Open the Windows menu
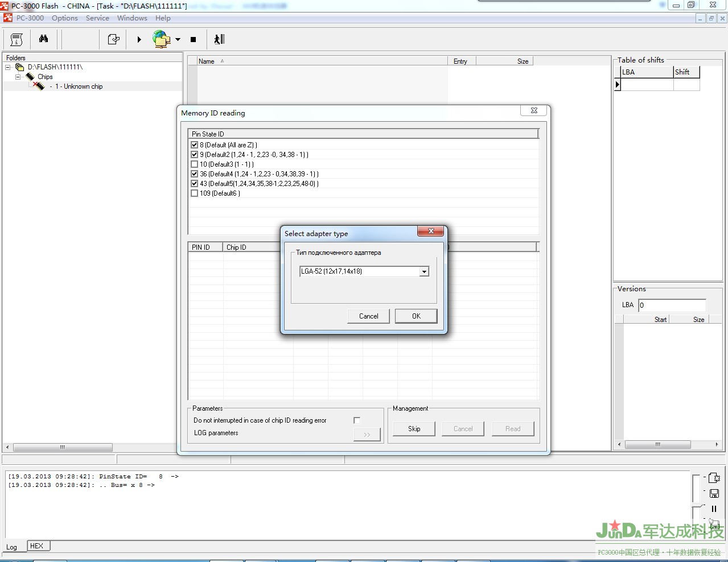 pos(132,18)
